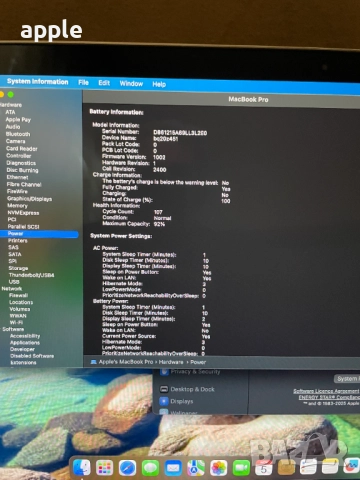The image size is (360, 480).
Task: Open the System Information app menu
Action: [38, 81]
